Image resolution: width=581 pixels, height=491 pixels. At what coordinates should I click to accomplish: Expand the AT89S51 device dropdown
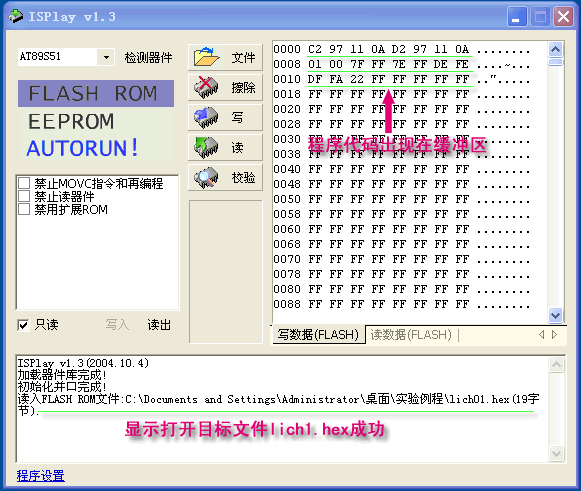tap(106, 57)
